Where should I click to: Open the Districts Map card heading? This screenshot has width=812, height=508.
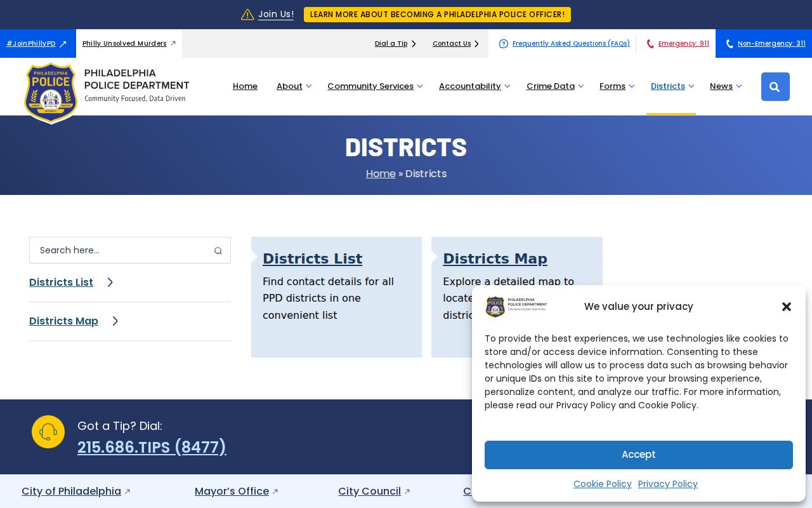pyautogui.click(x=495, y=259)
